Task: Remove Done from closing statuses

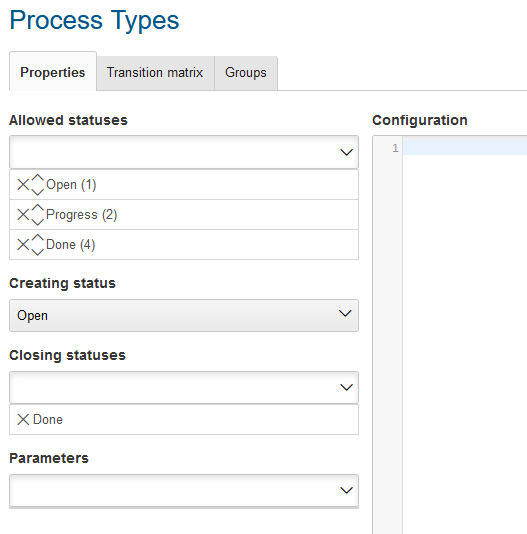Action: click(x=23, y=420)
